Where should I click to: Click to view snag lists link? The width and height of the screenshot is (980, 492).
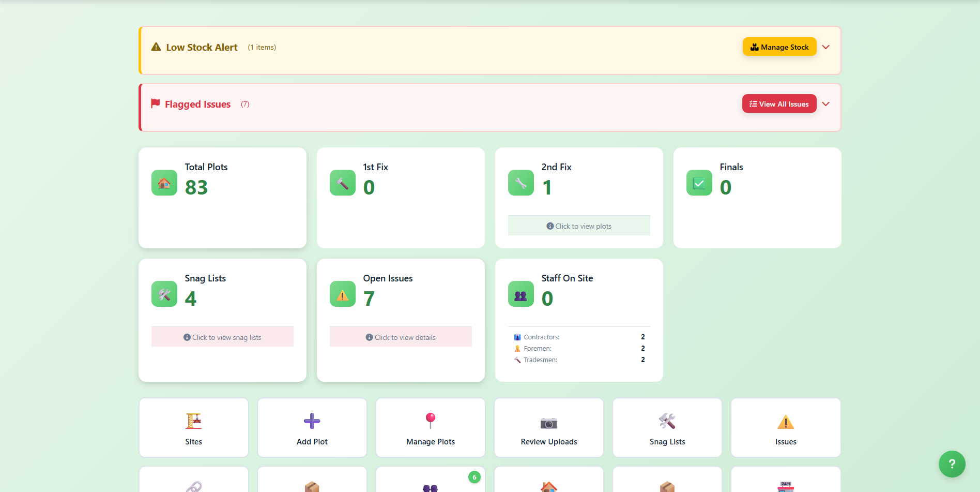(222, 337)
